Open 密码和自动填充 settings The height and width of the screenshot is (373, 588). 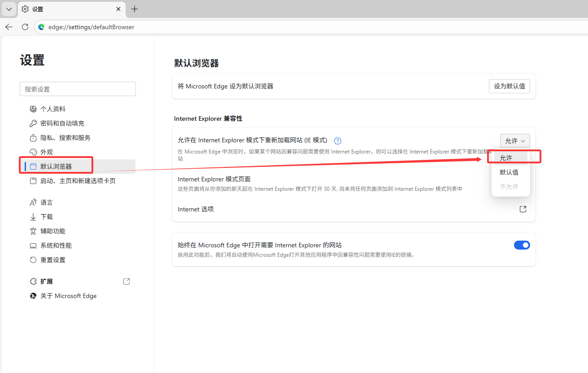pyautogui.click(x=62, y=123)
